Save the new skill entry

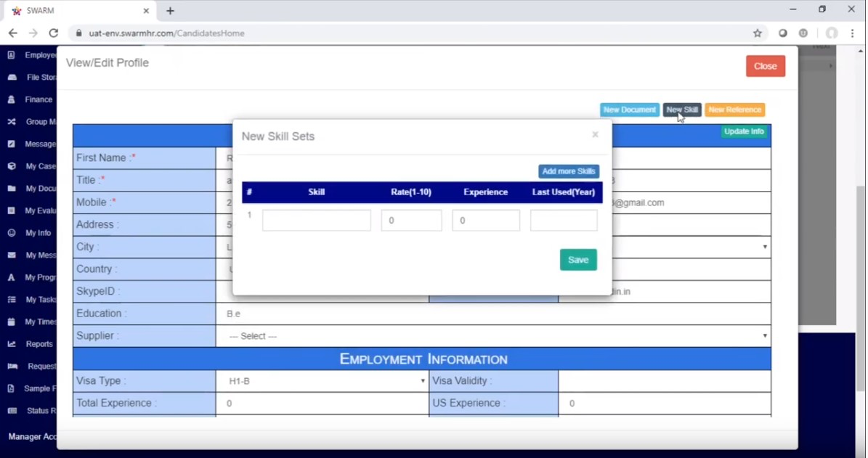[x=577, y=259]
